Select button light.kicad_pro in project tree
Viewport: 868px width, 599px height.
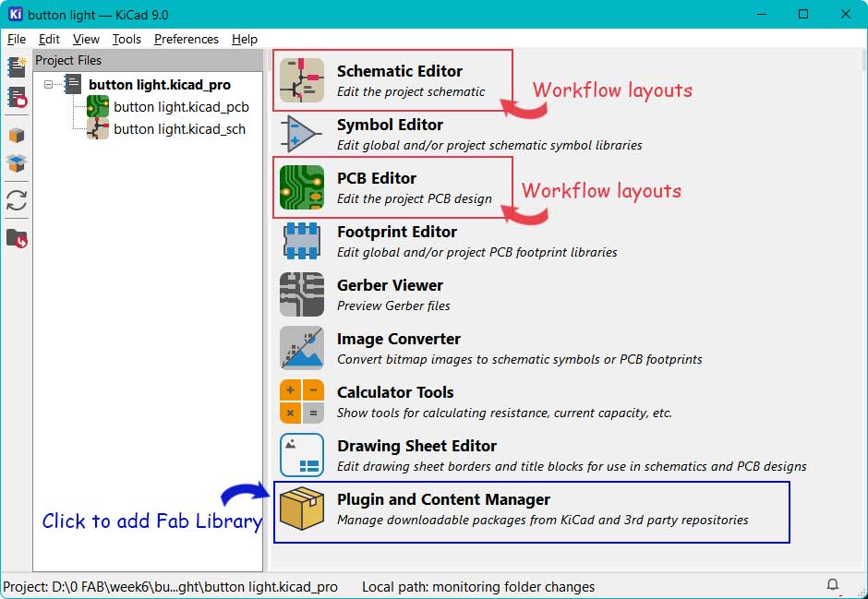pyautogui.click(x=160, y=85)
